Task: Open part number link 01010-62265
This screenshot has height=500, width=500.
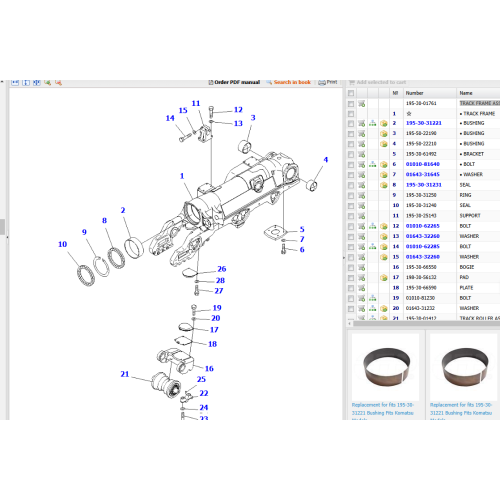Action: 423,226
